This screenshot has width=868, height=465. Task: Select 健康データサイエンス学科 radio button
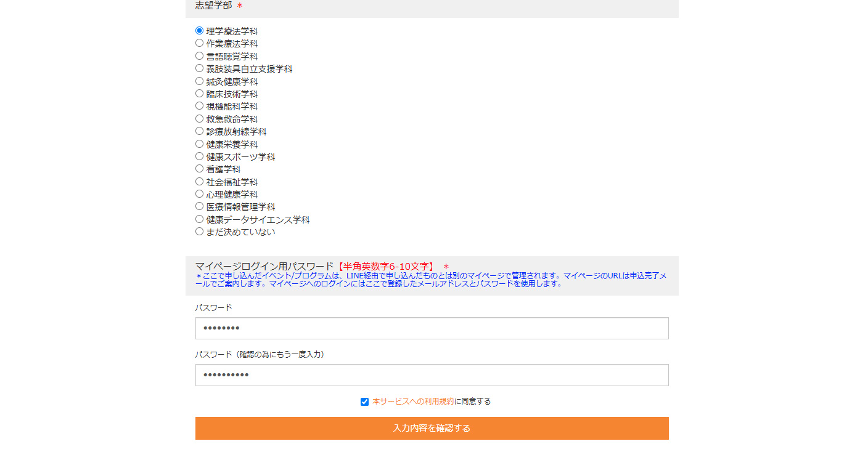(x=199, y=219)
